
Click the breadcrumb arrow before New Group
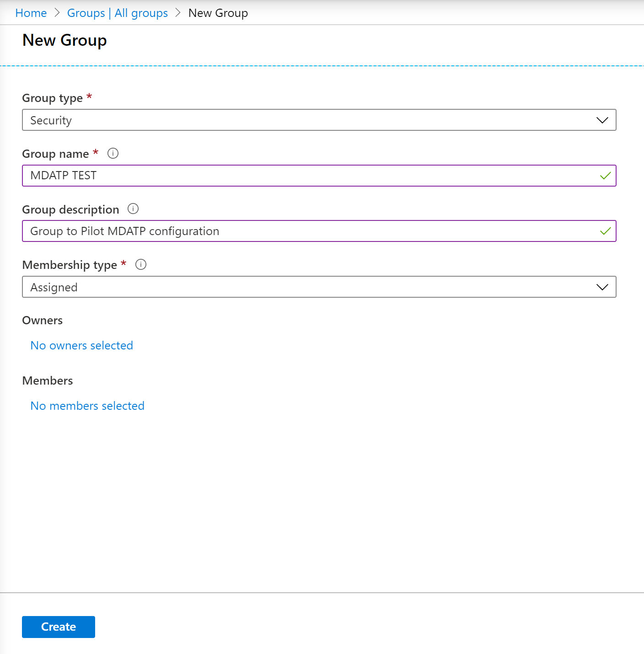(178, 13)
